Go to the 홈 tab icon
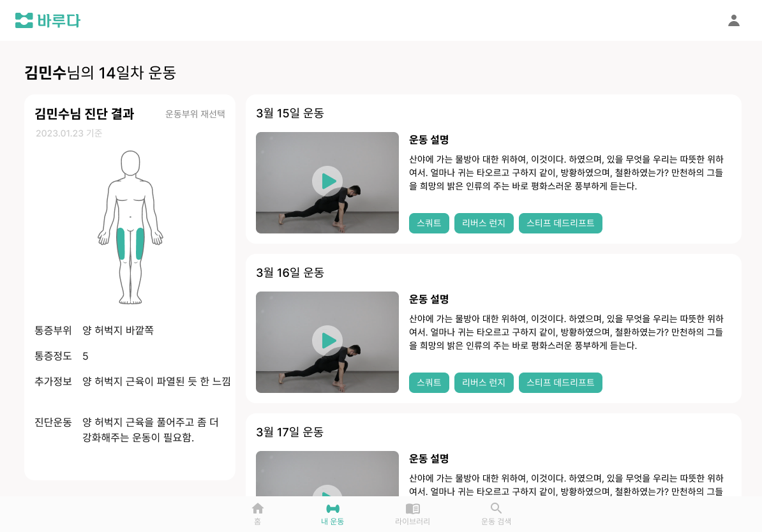The image size is (762, 532). click(x=258, y=508)
